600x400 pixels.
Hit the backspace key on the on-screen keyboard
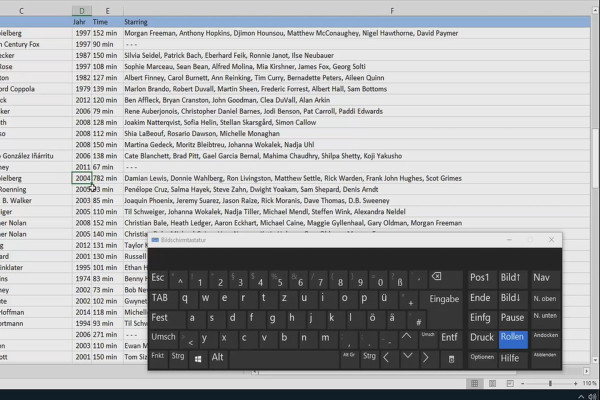pyautogui.click(x=445, y=279)
